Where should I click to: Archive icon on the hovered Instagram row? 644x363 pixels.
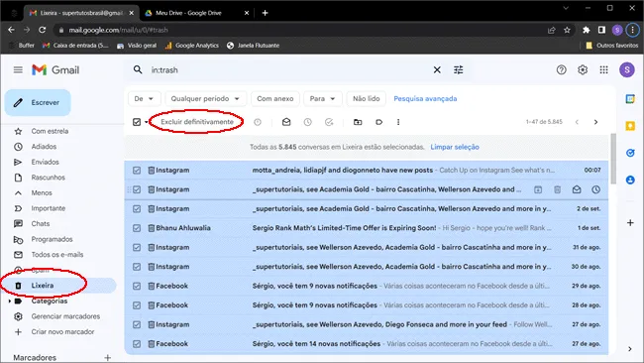tap(538, 189)
